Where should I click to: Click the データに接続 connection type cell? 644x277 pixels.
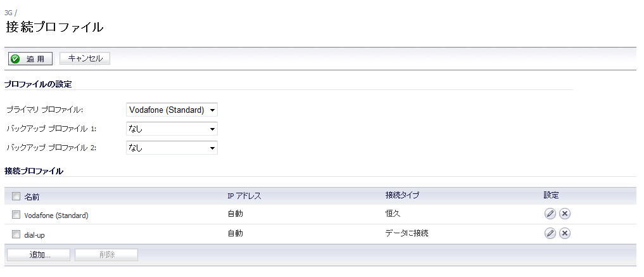tap(407, 233)
